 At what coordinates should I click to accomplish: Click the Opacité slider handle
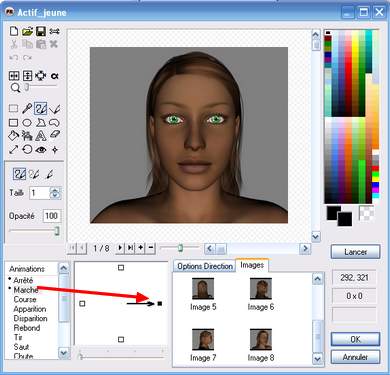[x=57, y=231]
